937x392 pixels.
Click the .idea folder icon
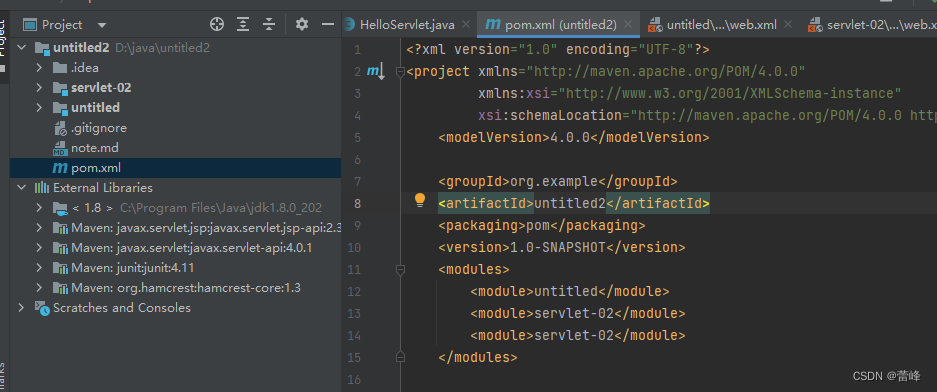(x=60, y=68)
